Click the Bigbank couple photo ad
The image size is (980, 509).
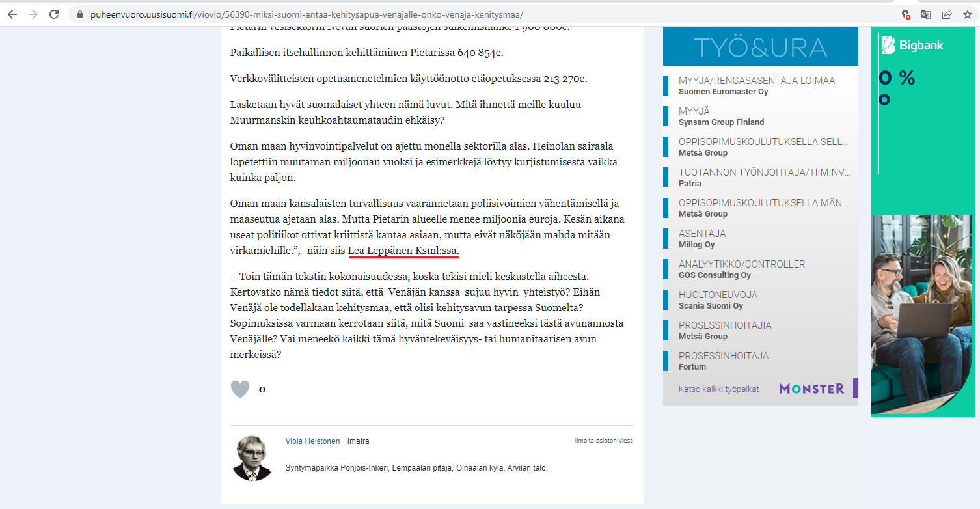[923, 314]
